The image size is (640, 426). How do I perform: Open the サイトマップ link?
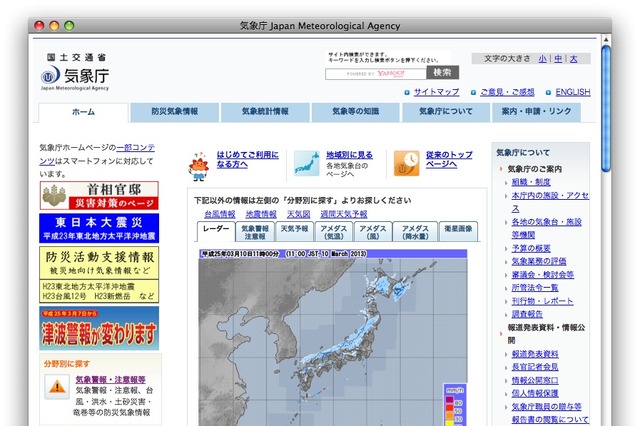(x=436, y=92)
